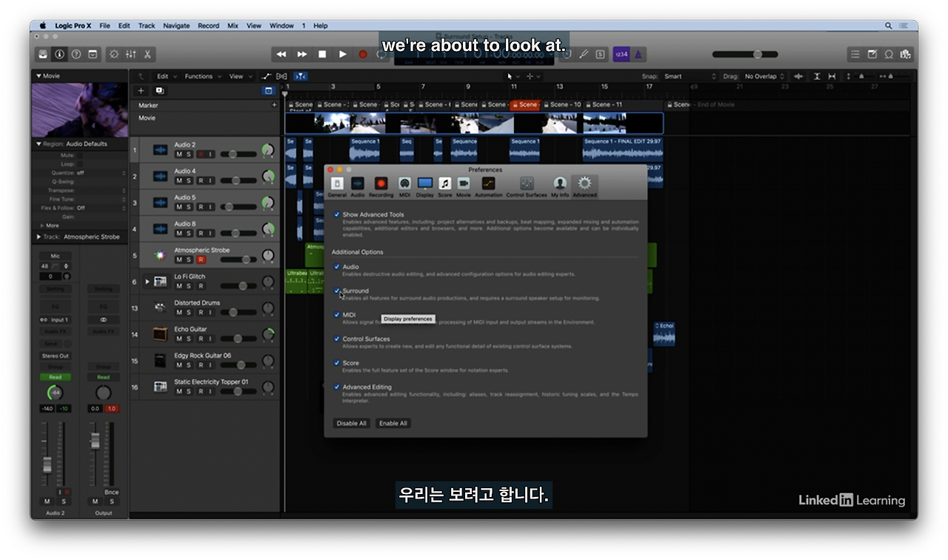This screenshot has height=560, width=948.
Task: Uncheck the MIDI additional option checkbox
Action: click(337, 315)
